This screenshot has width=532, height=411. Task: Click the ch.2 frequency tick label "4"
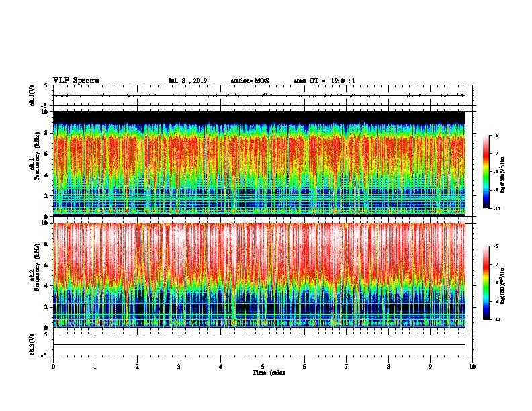[x=46, y=286]
